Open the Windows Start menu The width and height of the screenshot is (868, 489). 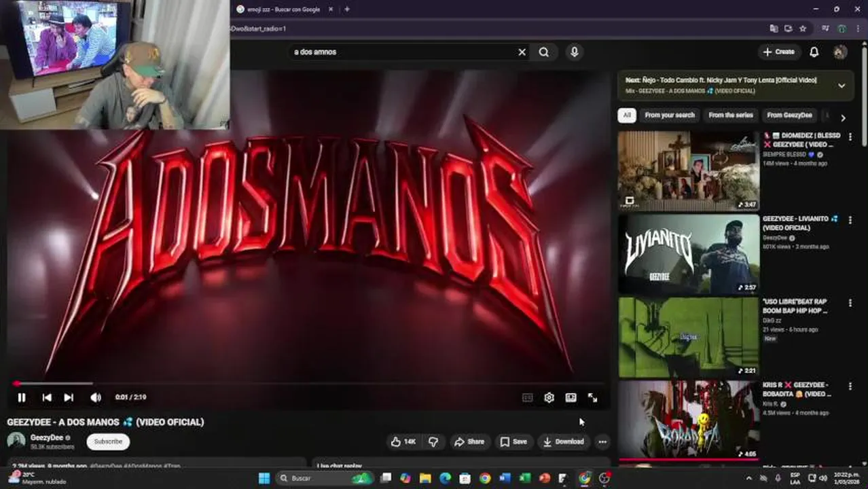click(264, 478)
